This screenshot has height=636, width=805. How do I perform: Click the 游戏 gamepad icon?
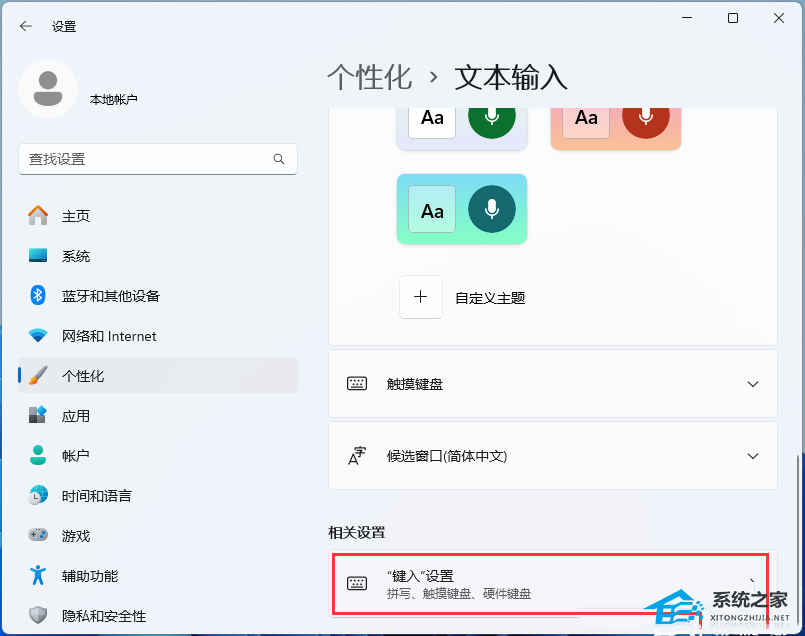coord(38,535)
